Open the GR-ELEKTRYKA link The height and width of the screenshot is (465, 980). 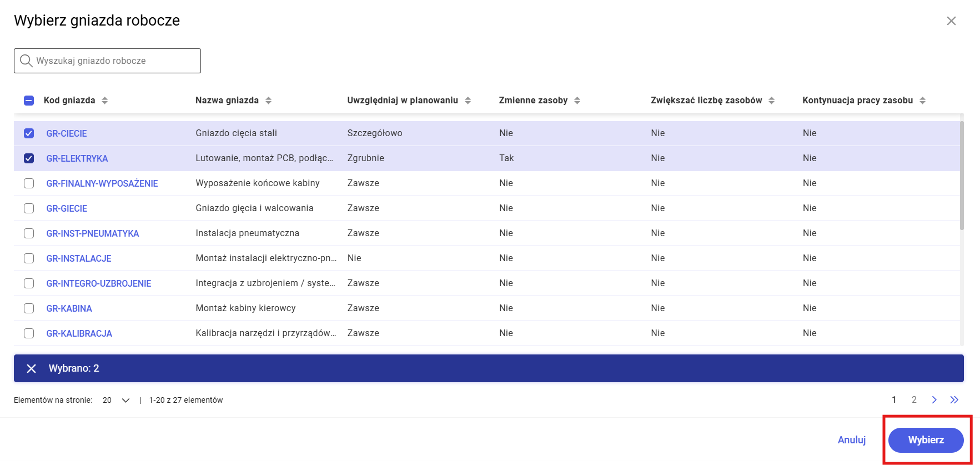pyautogui.click(x=77, y=158)
